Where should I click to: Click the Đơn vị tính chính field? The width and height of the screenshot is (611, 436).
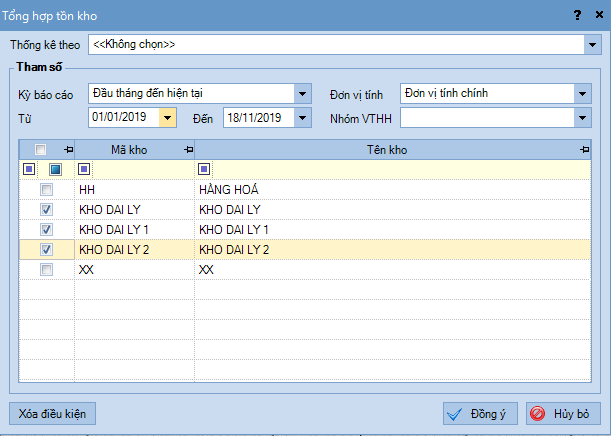[x=487, y=94]
